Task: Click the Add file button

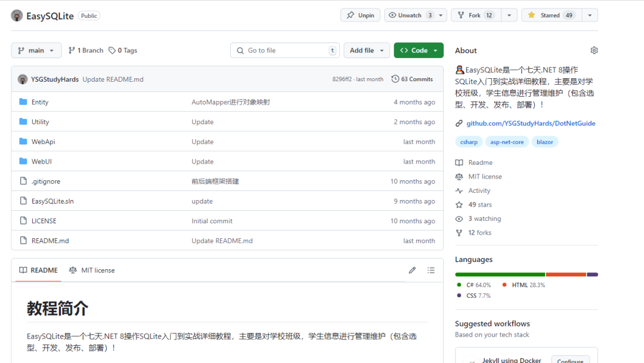Action: (366, 50)
